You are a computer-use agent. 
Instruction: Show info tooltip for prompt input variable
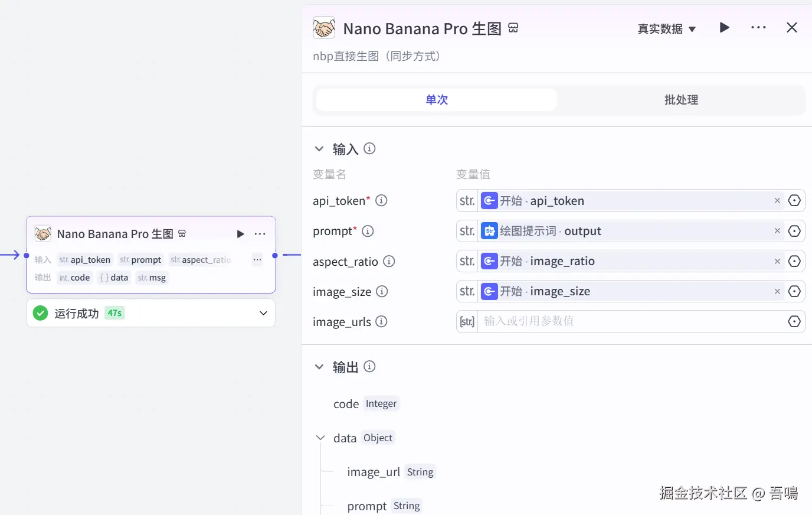tap(368, 231)
